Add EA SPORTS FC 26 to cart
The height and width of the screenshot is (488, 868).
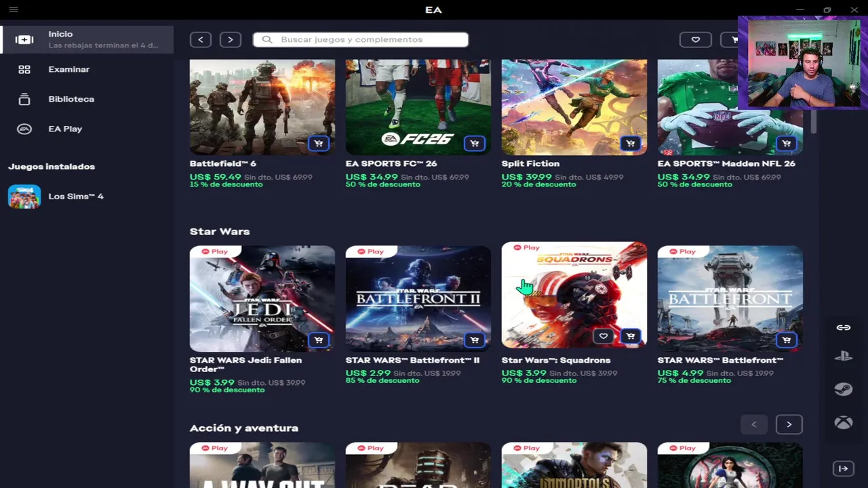tap(475, 143)
